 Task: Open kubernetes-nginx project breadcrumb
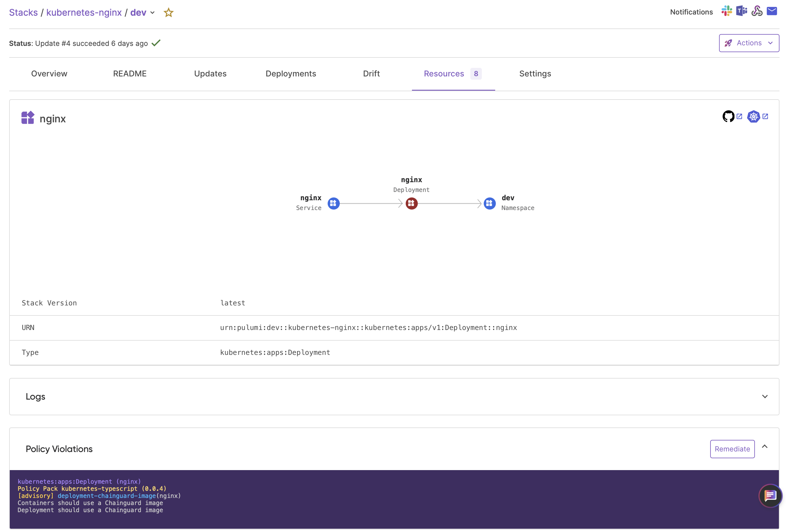pos(84,12)
